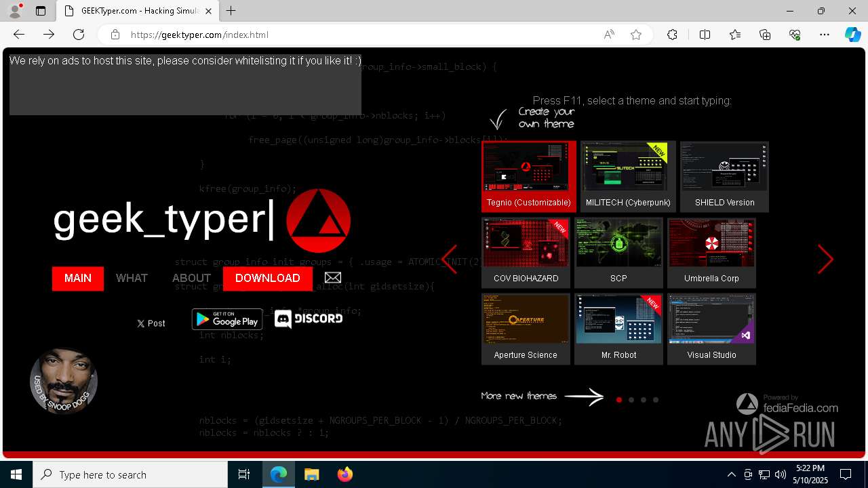The width and height of the screenshot is (868, 488).
Task: Jump to third themes page dot
Action: coord(644,400)
